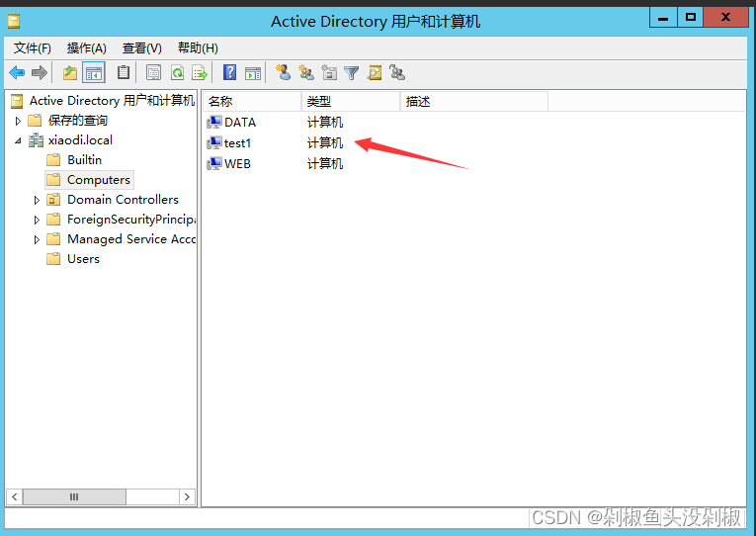Screen dimensions: 756x536
Task: Click the Refresh toolbar icon
Action: 178,73
